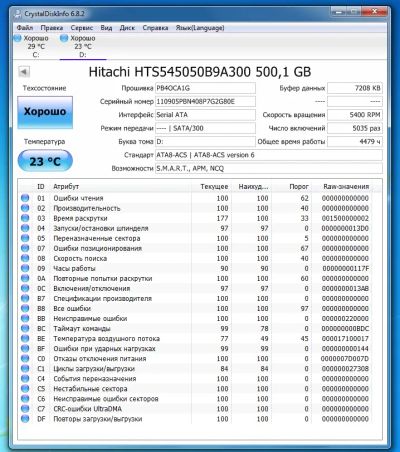Click status icon for attribute BF
This screenshot has height=452, width=400.
[25, 348]
